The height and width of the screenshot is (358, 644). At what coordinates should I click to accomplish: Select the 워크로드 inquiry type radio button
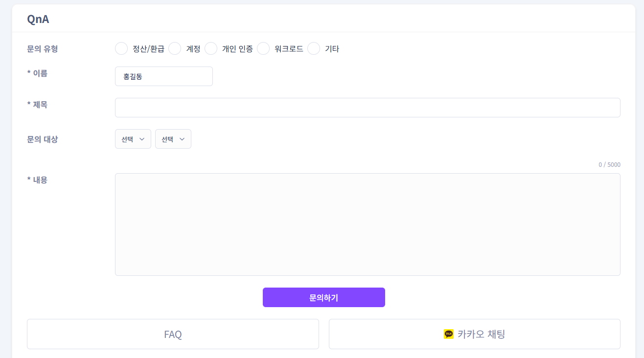(x=263, y=48)
